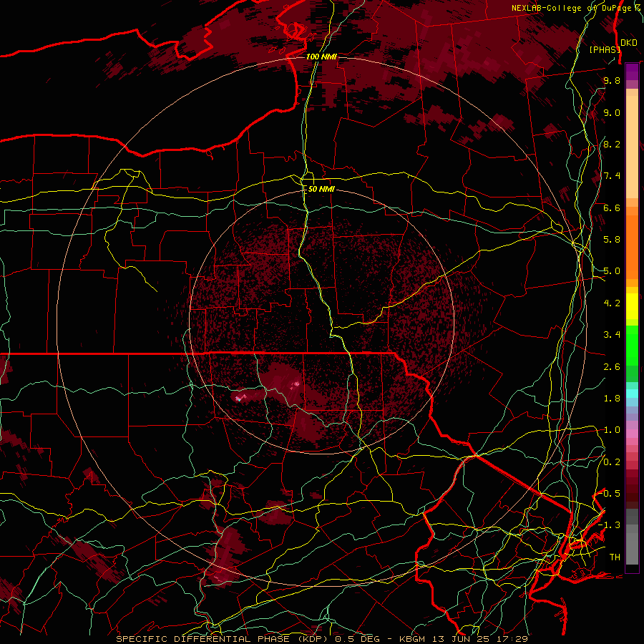Select the 8.2 value on the color scale
The width and height of the screenshot is (644, 644).
[x=612, y=144]
